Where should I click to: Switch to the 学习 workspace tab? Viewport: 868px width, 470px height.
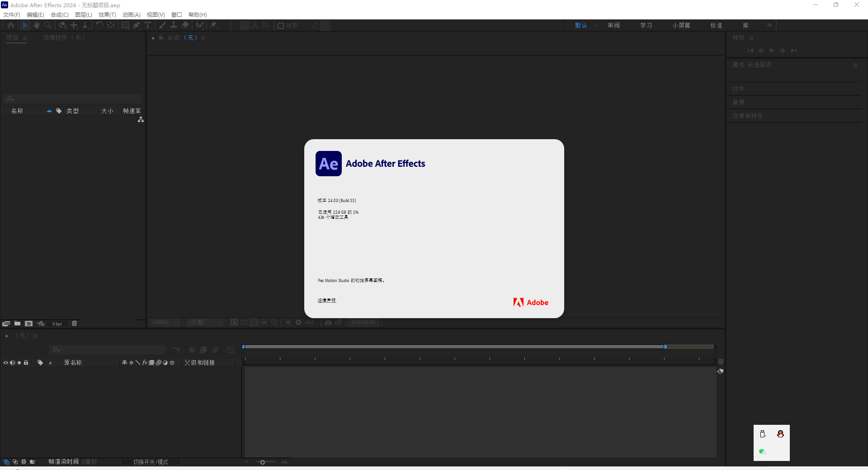pyautogui.click(x=646, y=25)
